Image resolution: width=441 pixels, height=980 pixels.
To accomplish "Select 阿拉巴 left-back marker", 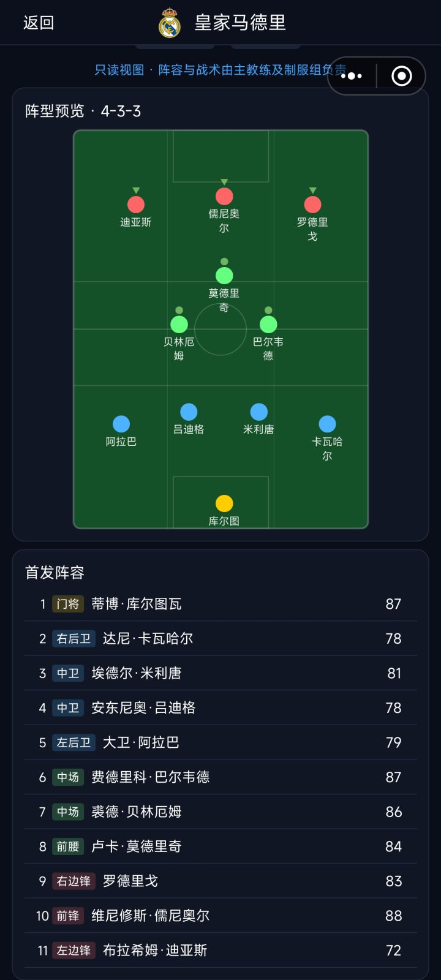I will point(121,424).
